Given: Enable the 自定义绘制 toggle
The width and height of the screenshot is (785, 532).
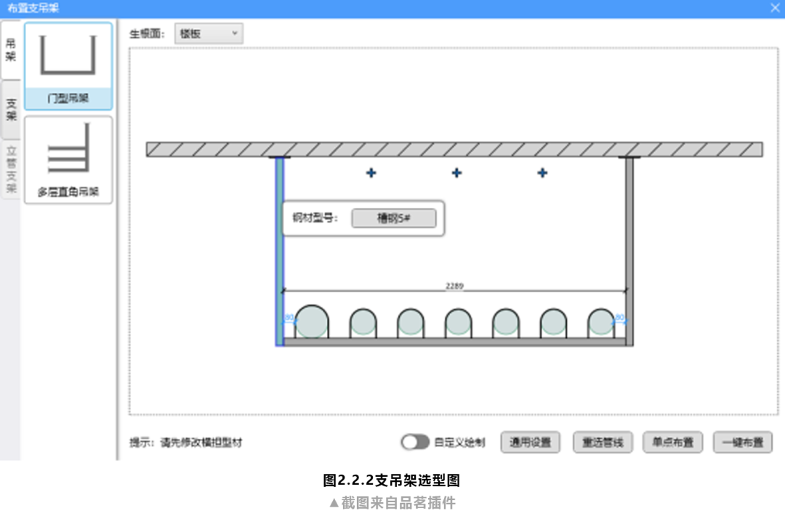Looking at the screenshot, I should 416,441.
